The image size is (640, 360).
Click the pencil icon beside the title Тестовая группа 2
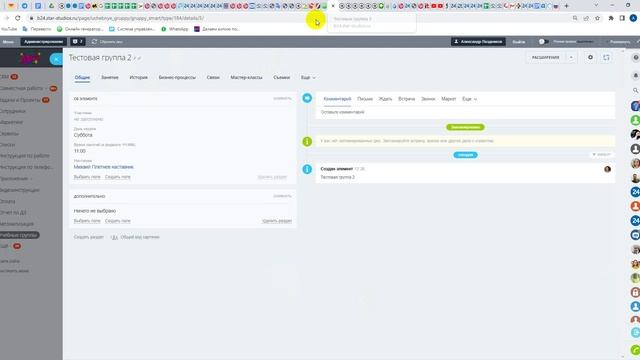click(135, 58)
